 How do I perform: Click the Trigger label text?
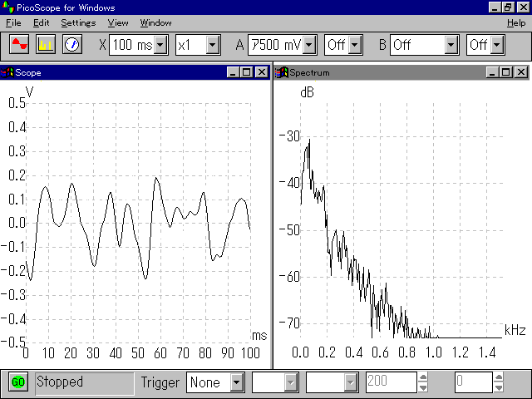click(x=160, y=382)
